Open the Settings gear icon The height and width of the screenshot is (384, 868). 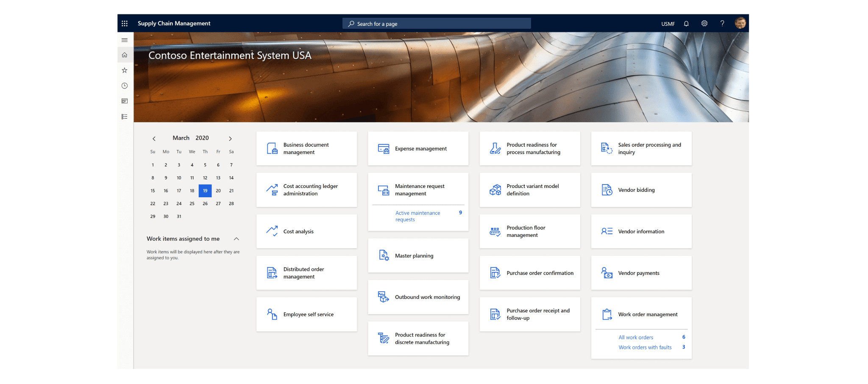(x=704, y=24)
